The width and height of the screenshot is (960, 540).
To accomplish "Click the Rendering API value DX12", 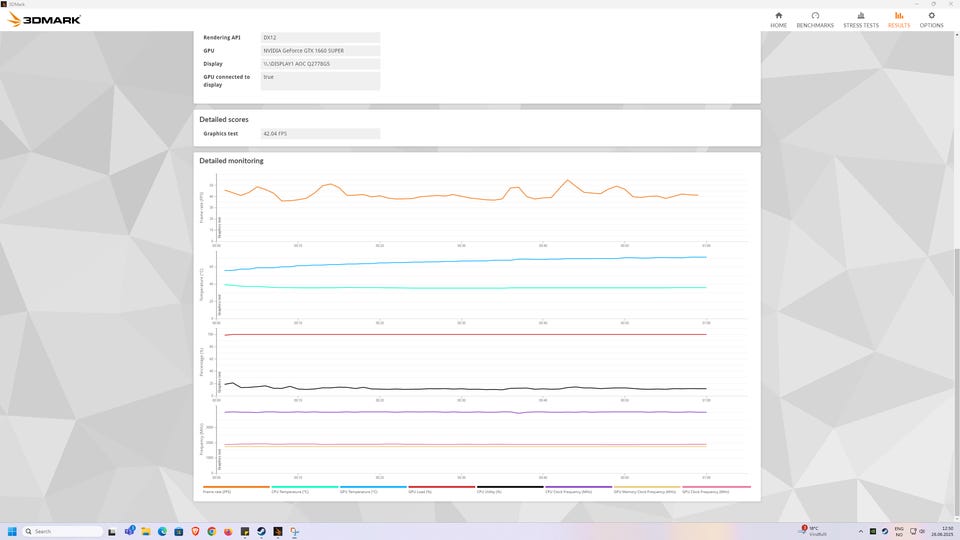I will coord(320,37).
